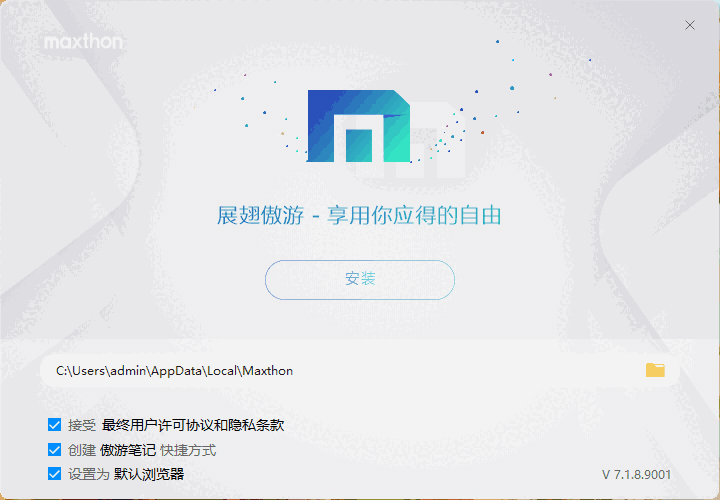720x500 pixels.
Task: Click the Maxthon logo icon in center
Action: coord(358,126)
